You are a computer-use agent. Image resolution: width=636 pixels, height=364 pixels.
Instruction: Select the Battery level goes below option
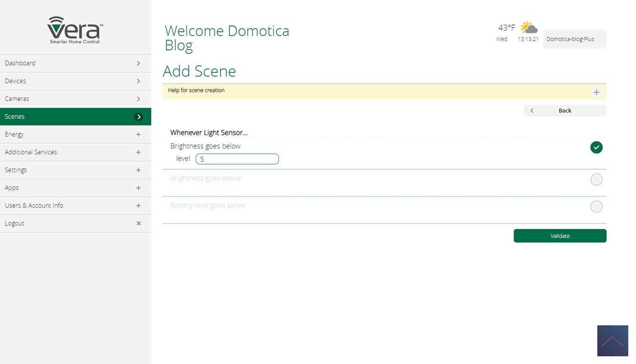[596, 206]
